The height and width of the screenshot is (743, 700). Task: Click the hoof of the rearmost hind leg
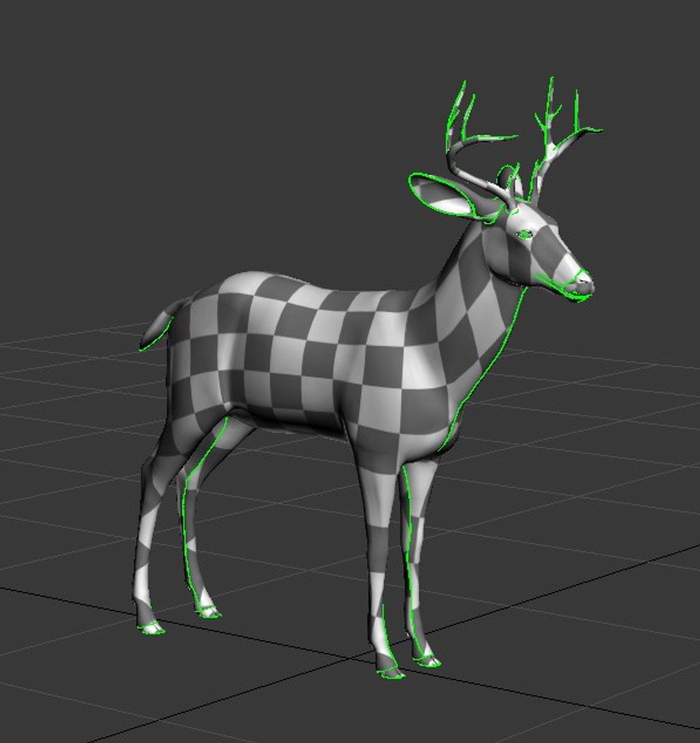point(151,628)
